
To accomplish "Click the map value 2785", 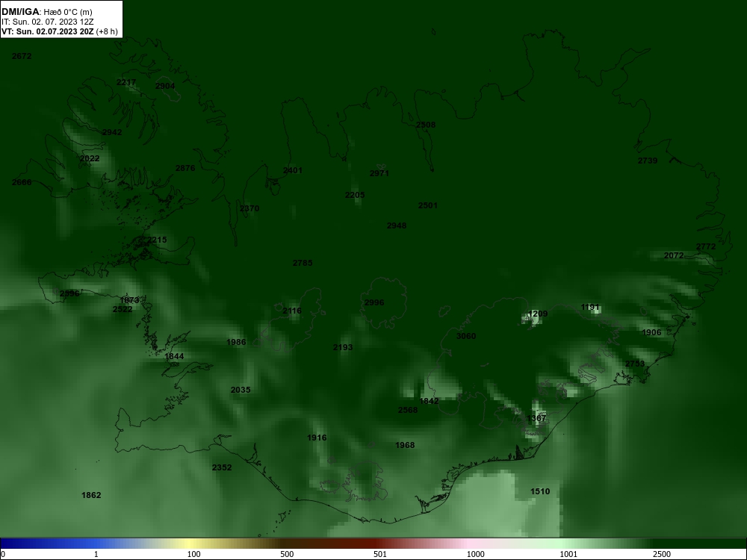I will [x=303, y=263].
